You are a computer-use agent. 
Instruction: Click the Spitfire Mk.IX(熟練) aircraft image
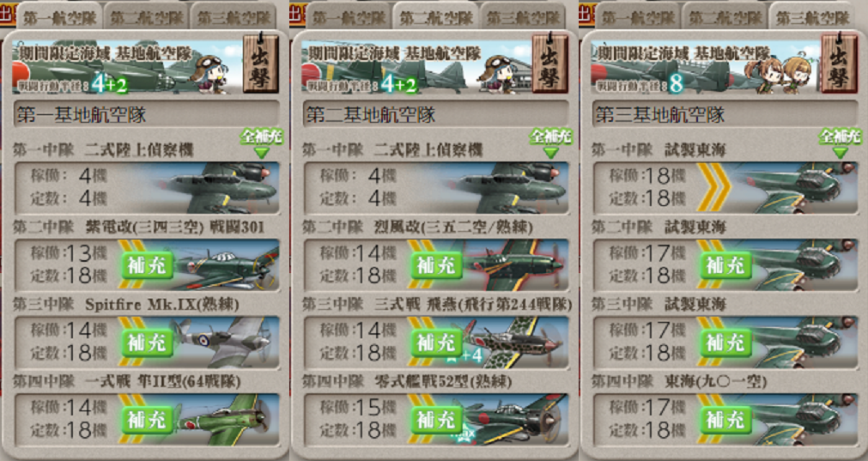224,343
